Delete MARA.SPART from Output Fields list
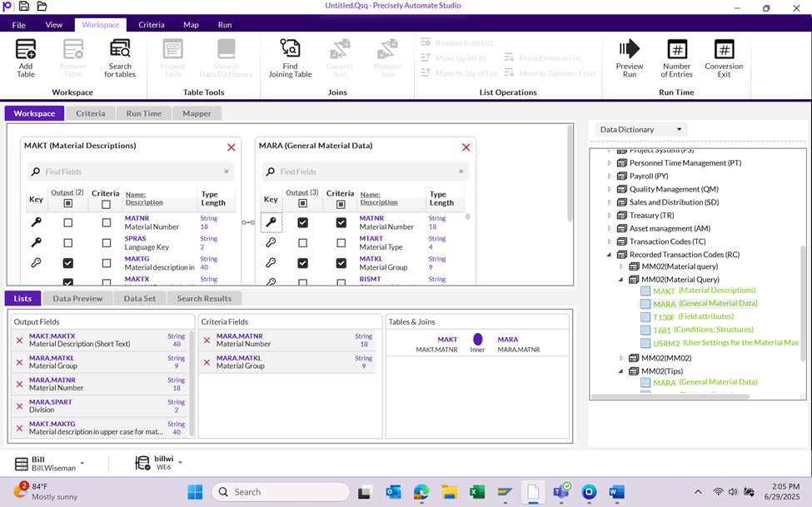 [x=19, y=405]
